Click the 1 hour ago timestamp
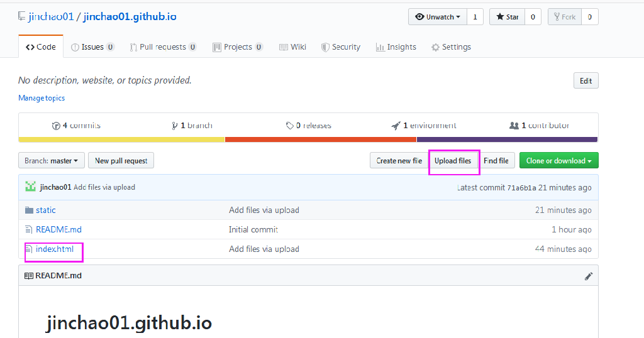The width and height of the screenshot is (644, 338). [571, 230]
